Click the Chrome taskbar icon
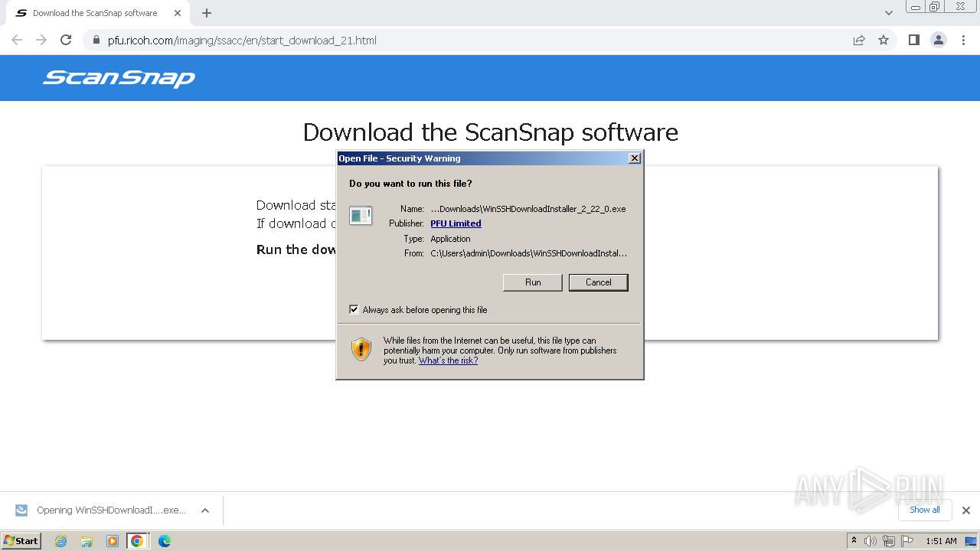This screenshot has height=551, width=980. tap(137, 541)
